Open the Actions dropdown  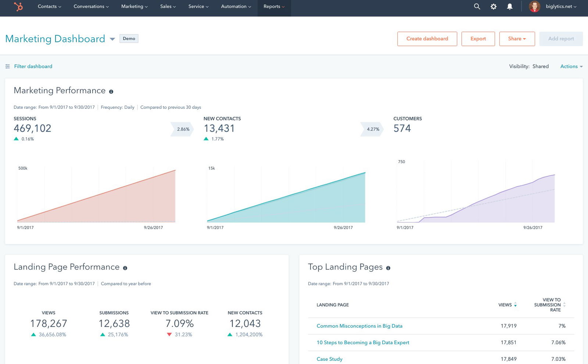point(571,66)
